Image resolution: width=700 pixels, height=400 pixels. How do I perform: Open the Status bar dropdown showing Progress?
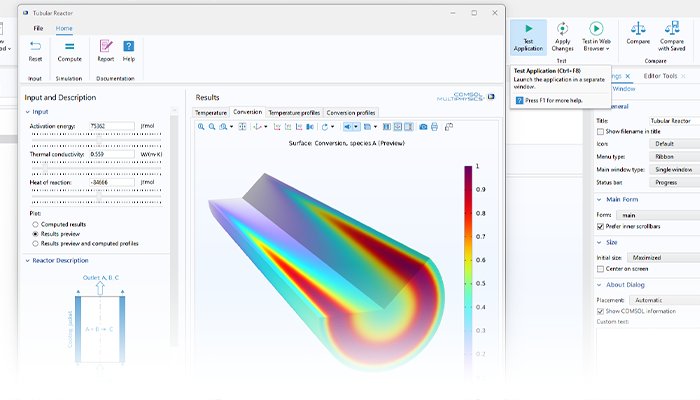674,182
